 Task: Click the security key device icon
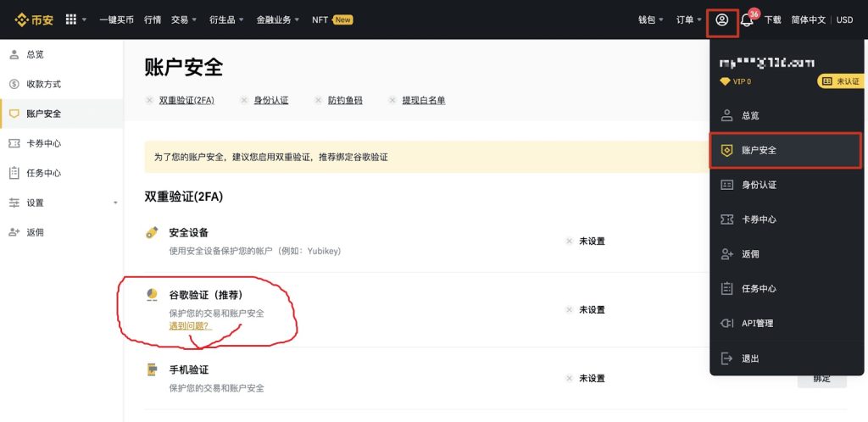pos(153,232)
